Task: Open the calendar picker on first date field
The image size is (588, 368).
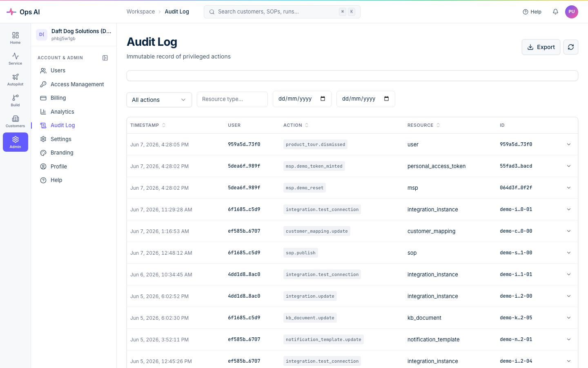Action: coord(323,99)
